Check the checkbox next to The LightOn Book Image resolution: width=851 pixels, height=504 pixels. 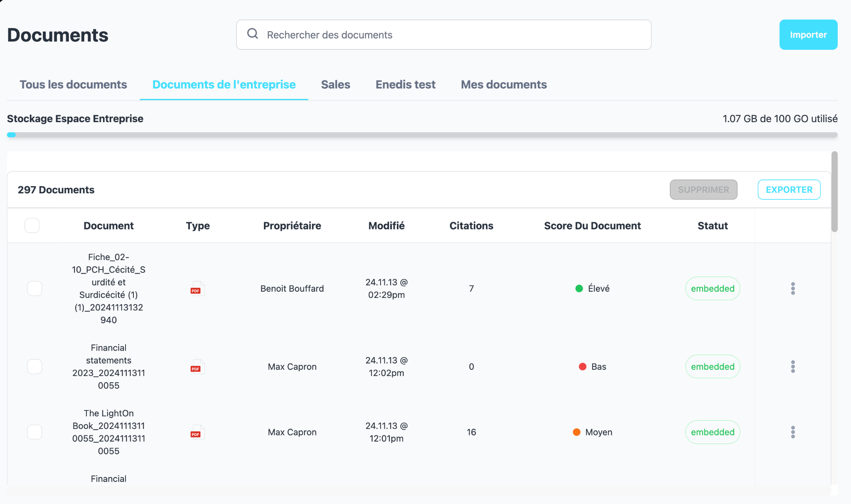click(x=35, y=432)
